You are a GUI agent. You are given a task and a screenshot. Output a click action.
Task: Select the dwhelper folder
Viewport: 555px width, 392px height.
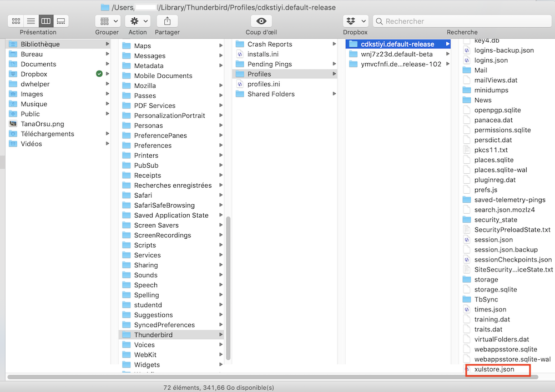[58, 84]
